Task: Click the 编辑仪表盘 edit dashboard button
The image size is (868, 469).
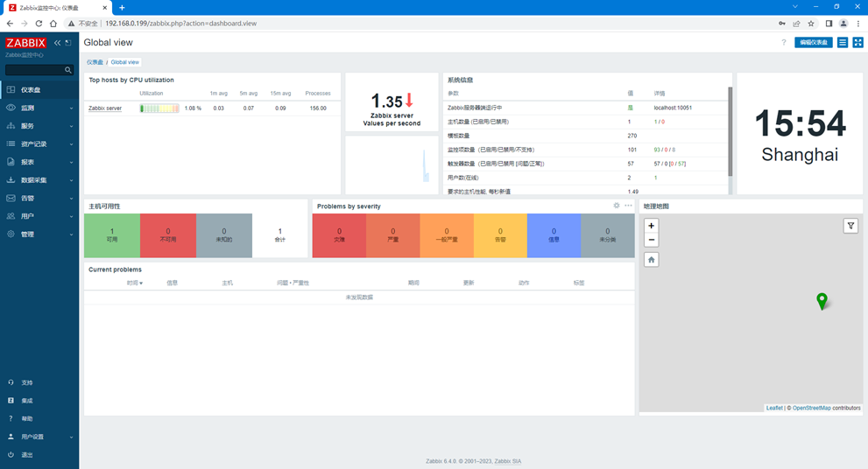Action: pos(813,43)
